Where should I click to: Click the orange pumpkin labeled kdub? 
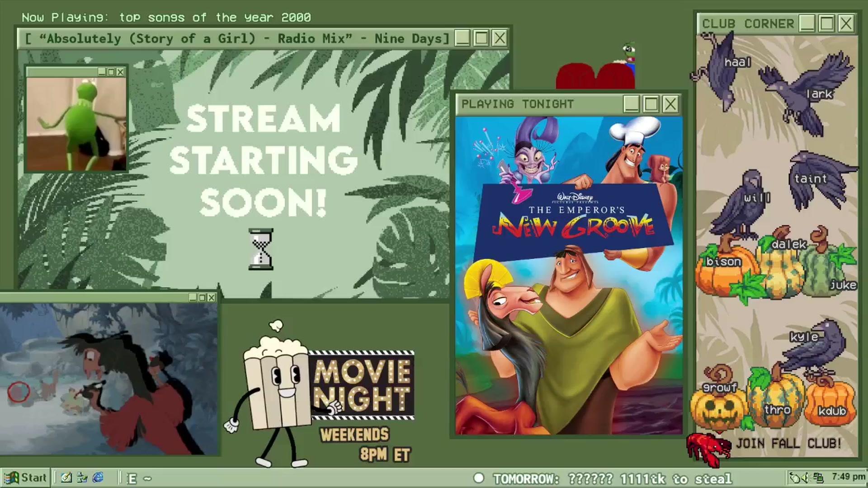pos(831,402)
